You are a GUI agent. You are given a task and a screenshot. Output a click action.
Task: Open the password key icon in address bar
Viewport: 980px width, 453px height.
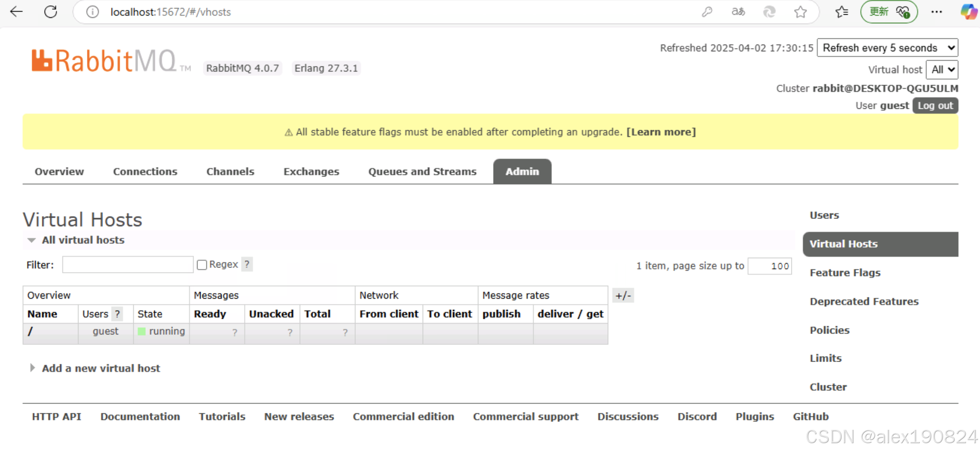point(707,12)
